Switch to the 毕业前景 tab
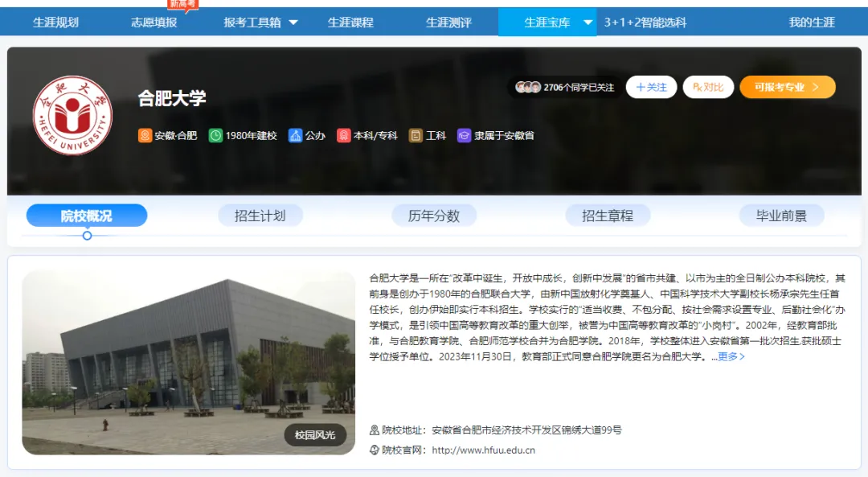Viewport: 868px width, 477px height. click(x=782, y=216)
